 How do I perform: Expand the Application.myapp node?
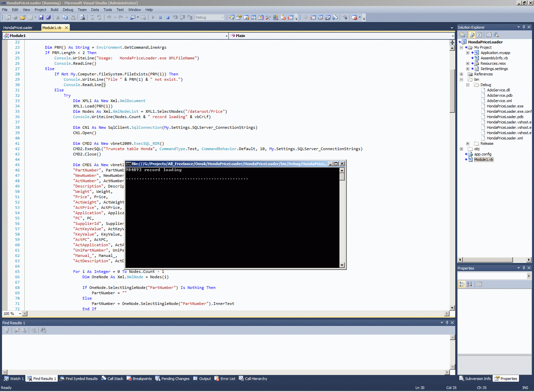[x=468, y=53]
